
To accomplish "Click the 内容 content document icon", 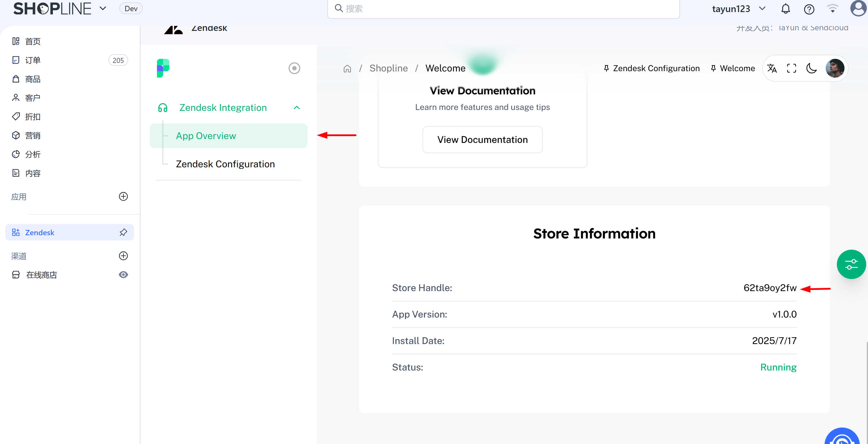I will point(16,173).
